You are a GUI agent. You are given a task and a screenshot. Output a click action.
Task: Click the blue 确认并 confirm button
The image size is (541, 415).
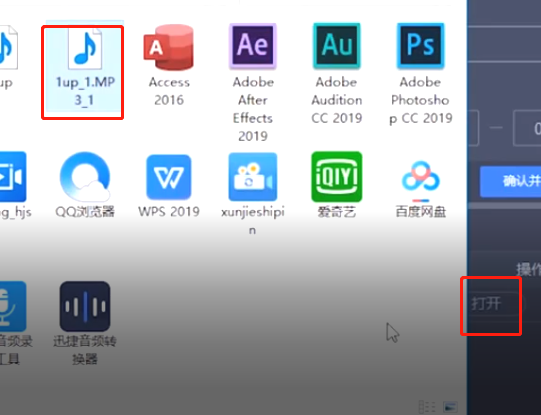510,181
